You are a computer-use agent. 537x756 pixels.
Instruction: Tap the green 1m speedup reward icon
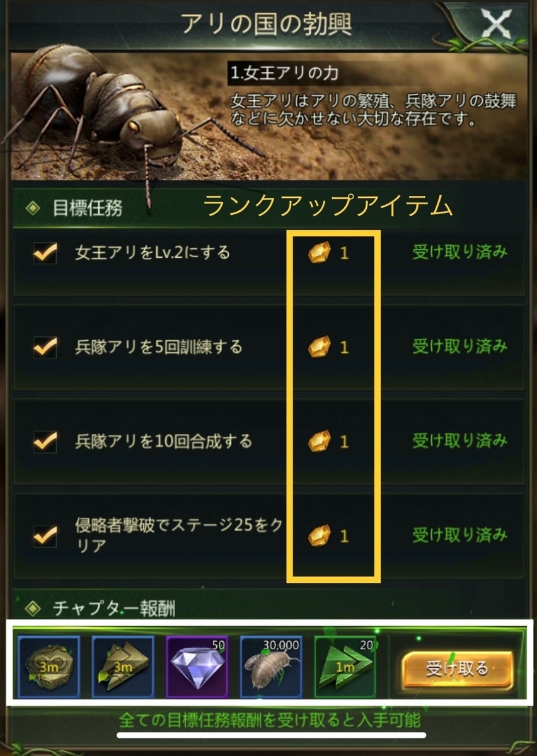(345, 667)
